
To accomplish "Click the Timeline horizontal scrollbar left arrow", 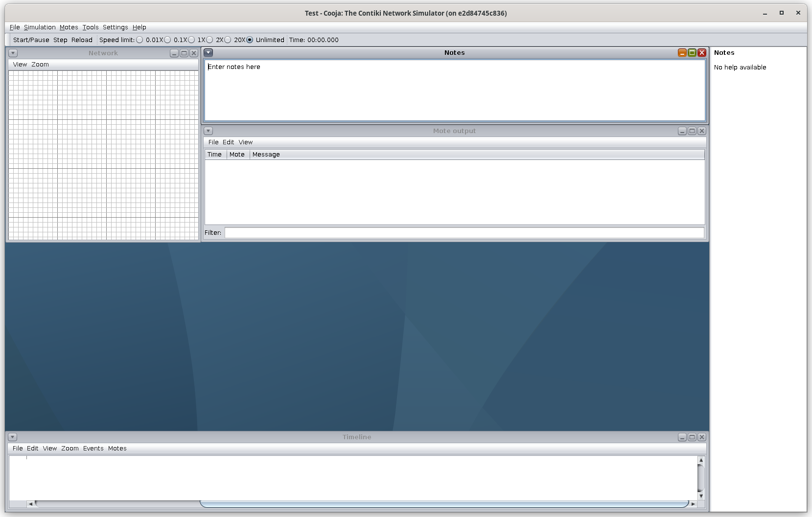I will tap(31, 504).
